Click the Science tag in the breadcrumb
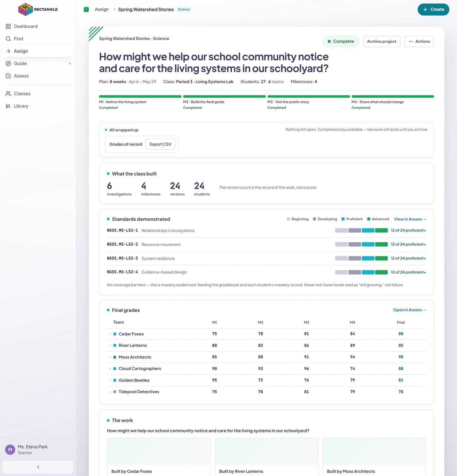457x476 pixels. [184, 10]
